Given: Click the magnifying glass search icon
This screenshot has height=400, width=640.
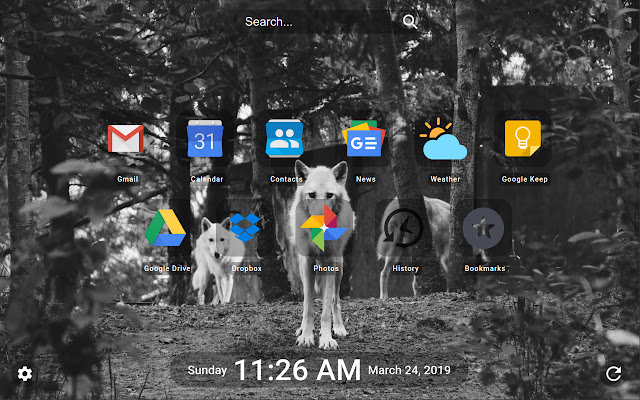Looking at the screenshot, I should (410, 21).
